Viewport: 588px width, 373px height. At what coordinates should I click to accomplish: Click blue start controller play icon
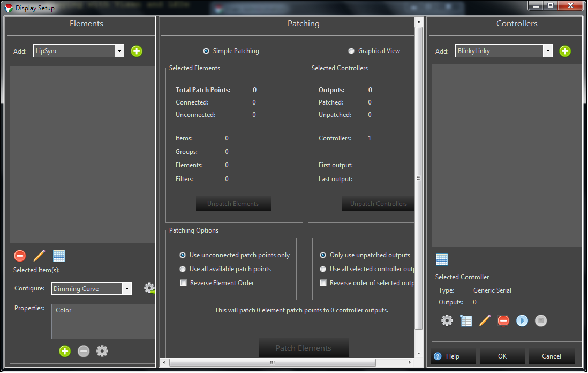coord(522,320)
